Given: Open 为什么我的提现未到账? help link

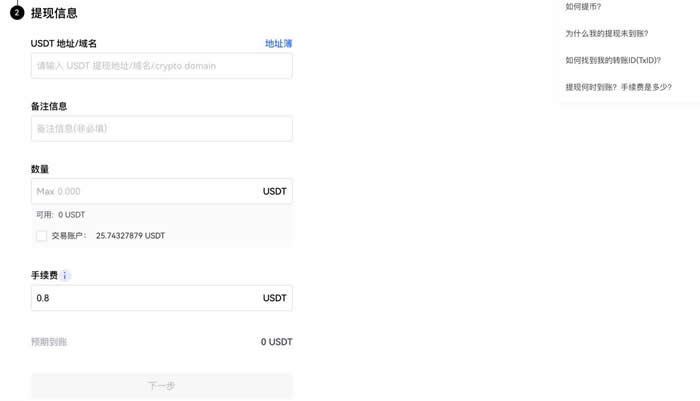Looking at the screenshot, I should point(607,33).
